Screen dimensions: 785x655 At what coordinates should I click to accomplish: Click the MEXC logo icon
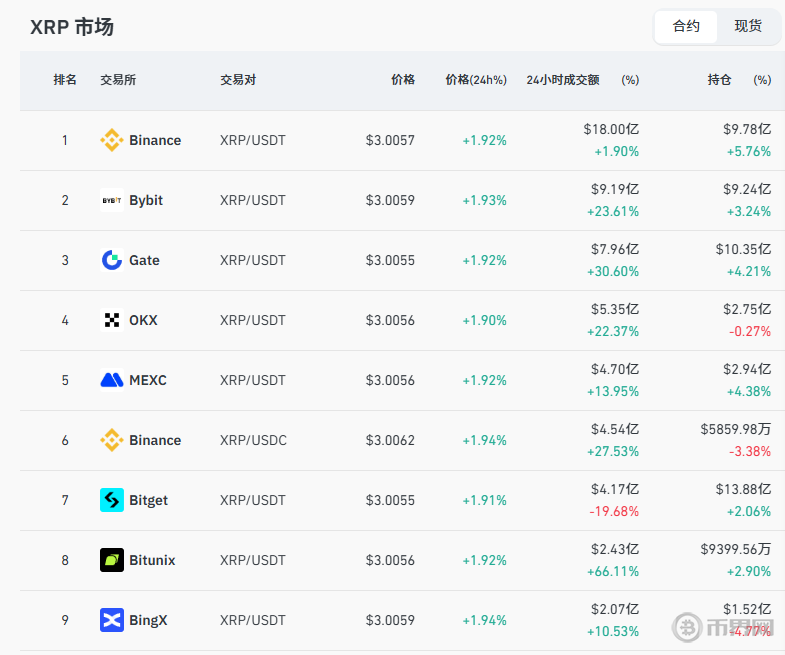coord(112,380)
